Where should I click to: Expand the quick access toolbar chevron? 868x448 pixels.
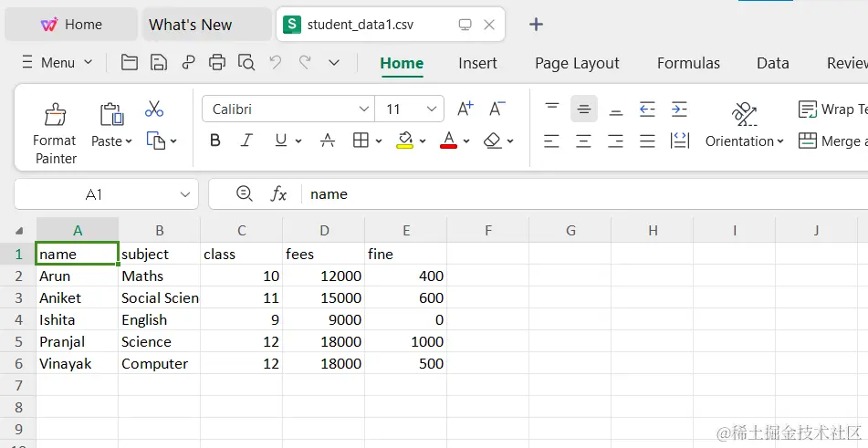(x=334, y=62)
